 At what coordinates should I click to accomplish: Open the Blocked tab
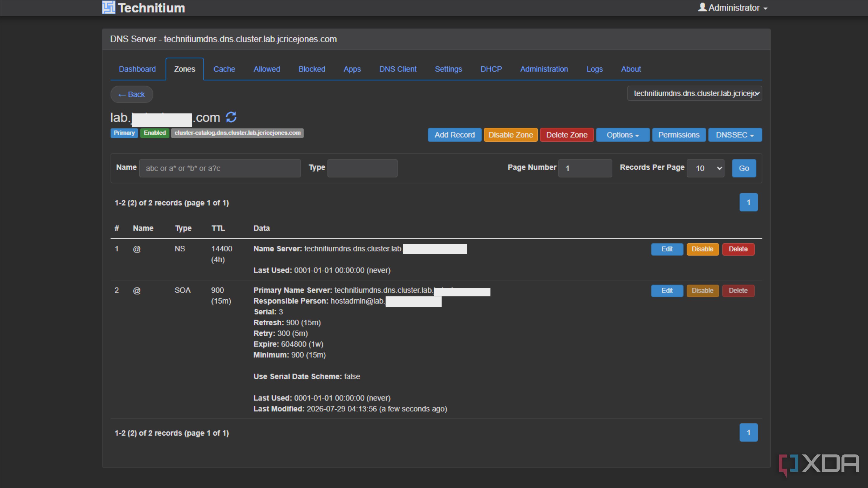312,69
